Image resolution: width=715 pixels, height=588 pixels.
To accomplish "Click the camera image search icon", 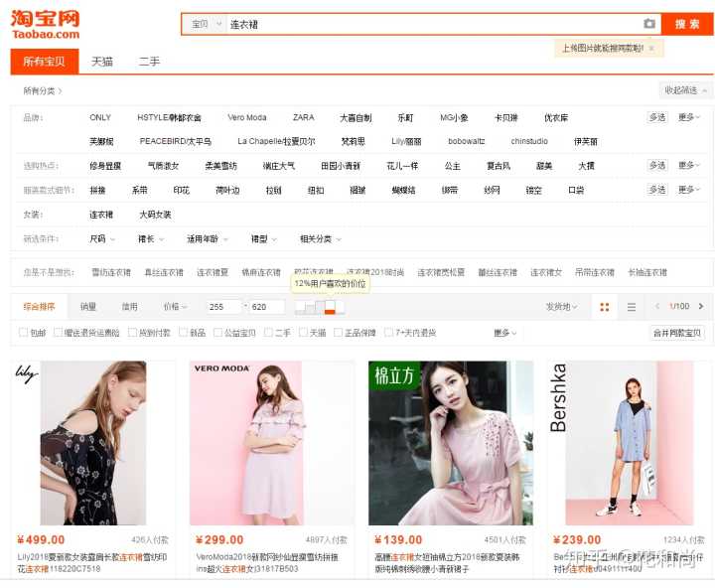I will 649,24.
